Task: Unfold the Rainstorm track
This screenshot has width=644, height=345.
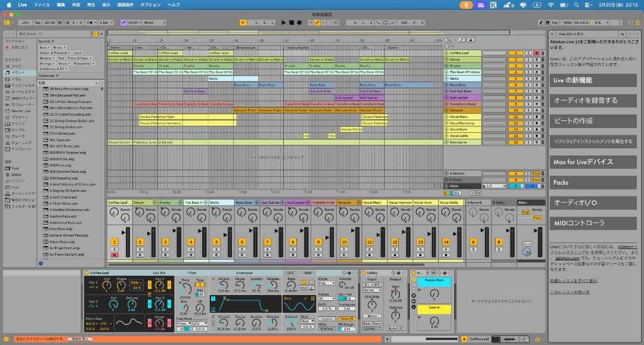Action: 446,142
